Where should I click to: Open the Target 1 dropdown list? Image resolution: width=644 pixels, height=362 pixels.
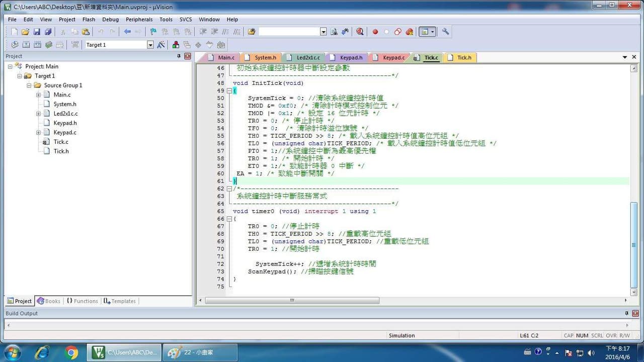(x=150, y=45)
